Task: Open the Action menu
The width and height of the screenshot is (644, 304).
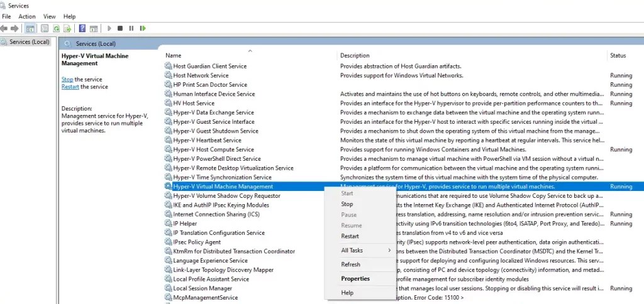Action: [x=27, y=16]
